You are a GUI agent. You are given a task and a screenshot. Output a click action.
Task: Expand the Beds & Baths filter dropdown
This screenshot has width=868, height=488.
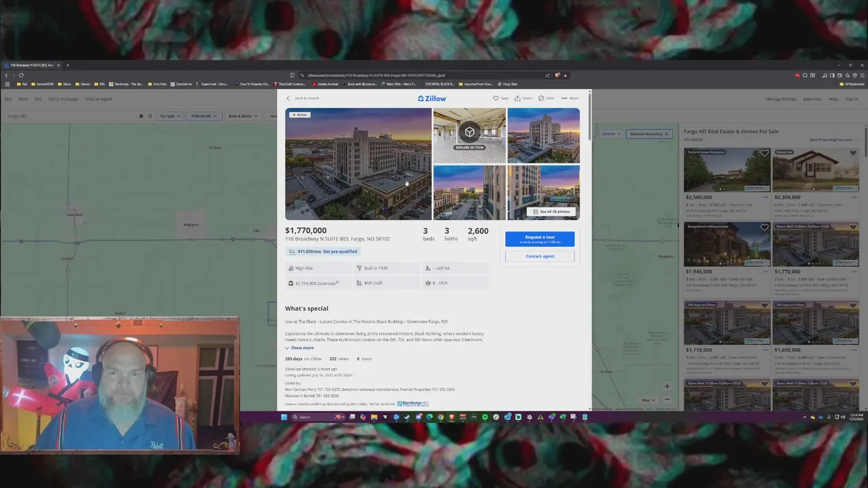point(243,116)
